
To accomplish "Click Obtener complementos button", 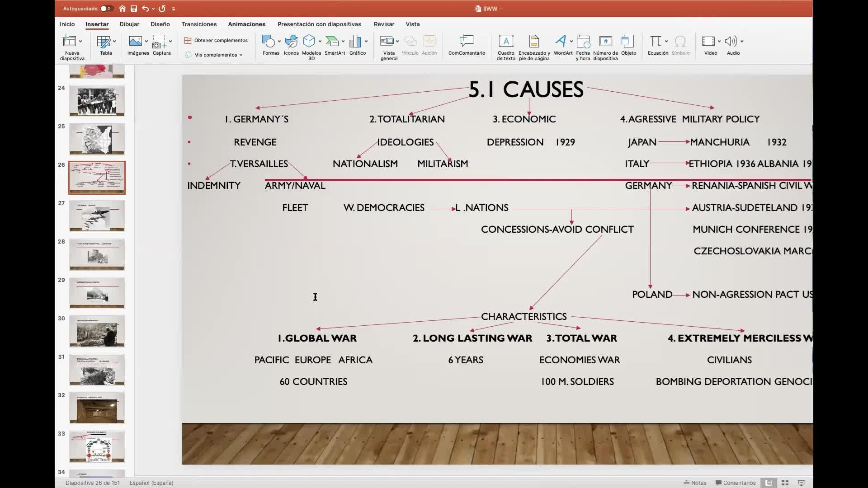I will tap(217, 40).
